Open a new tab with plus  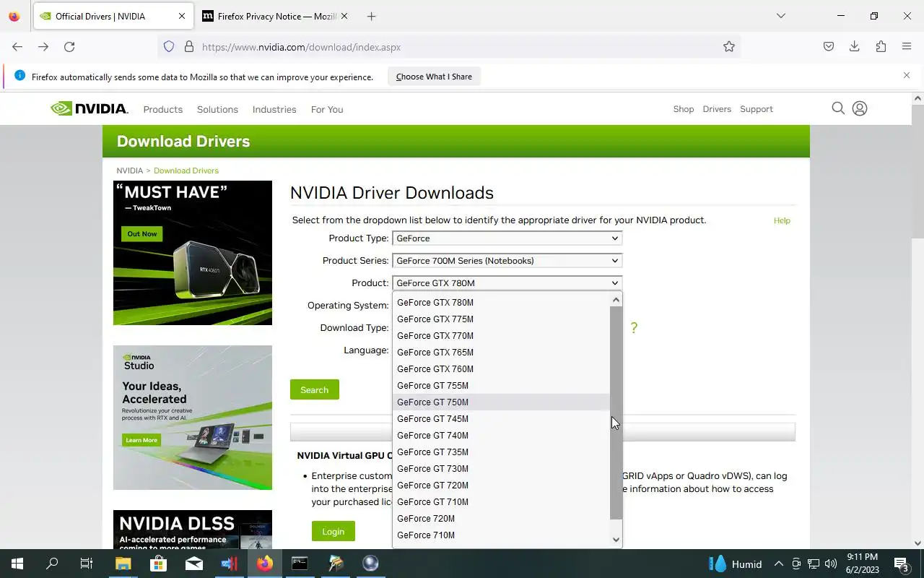point(371,16)
